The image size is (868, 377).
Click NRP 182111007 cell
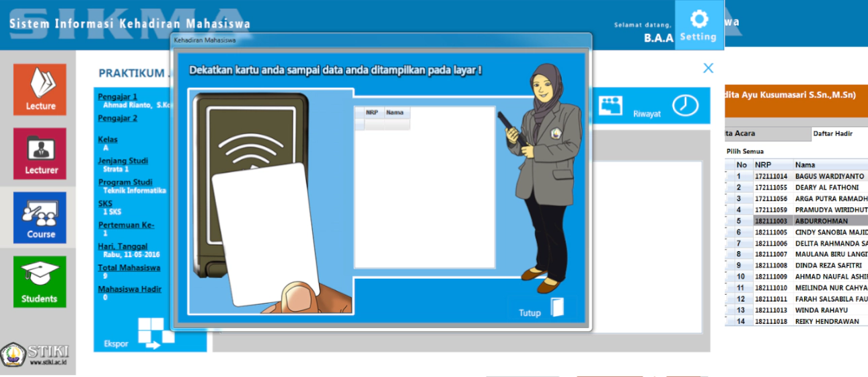(772, 254)
